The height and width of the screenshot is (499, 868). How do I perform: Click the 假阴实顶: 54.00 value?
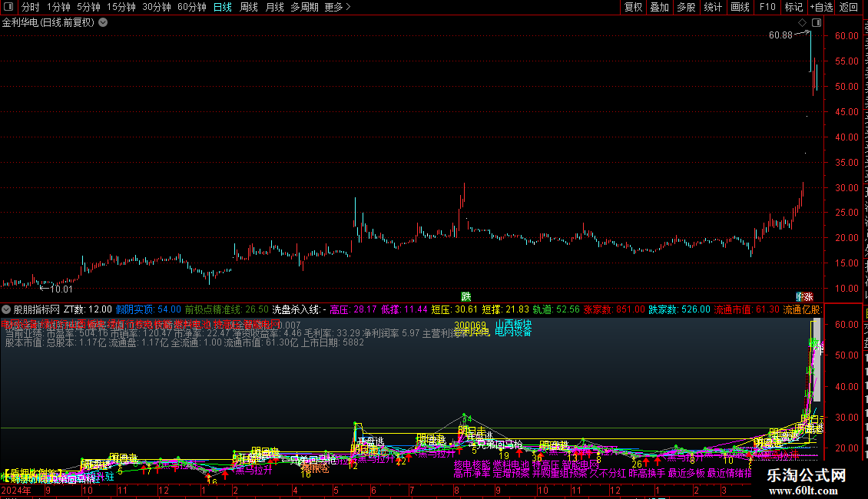point(148,309)
